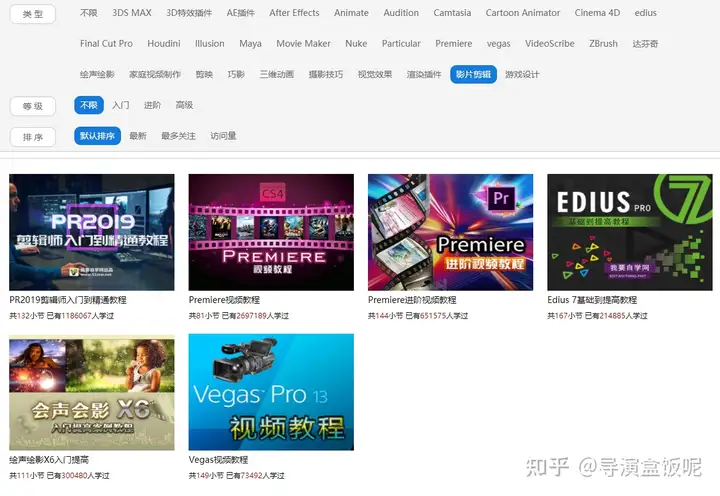Screen dimensions: 720x496
Task: Select the Maya category
Action: [x=250, y=44]
